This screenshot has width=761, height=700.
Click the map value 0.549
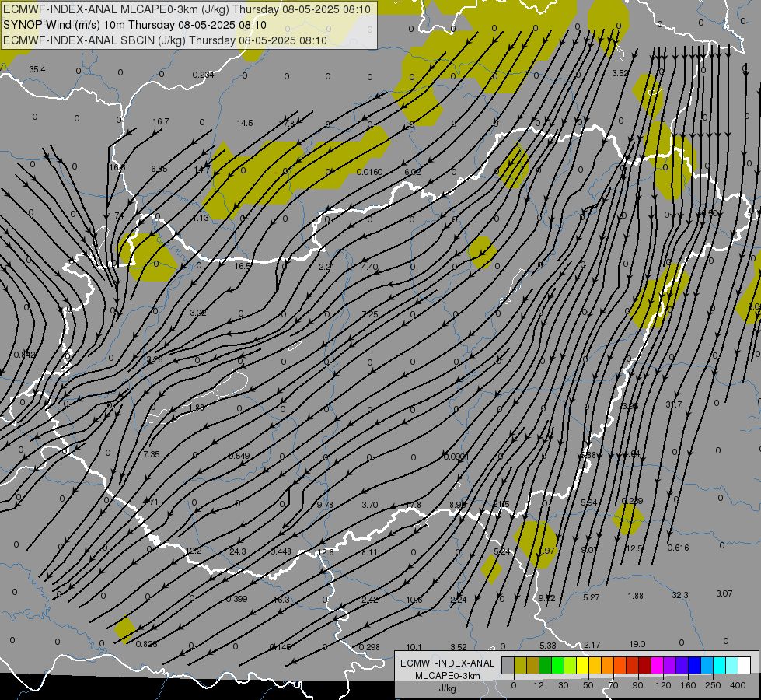(239, 456)
